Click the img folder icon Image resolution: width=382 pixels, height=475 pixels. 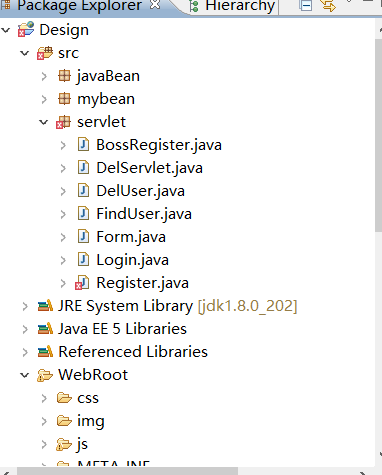click(x=64, y=421)
